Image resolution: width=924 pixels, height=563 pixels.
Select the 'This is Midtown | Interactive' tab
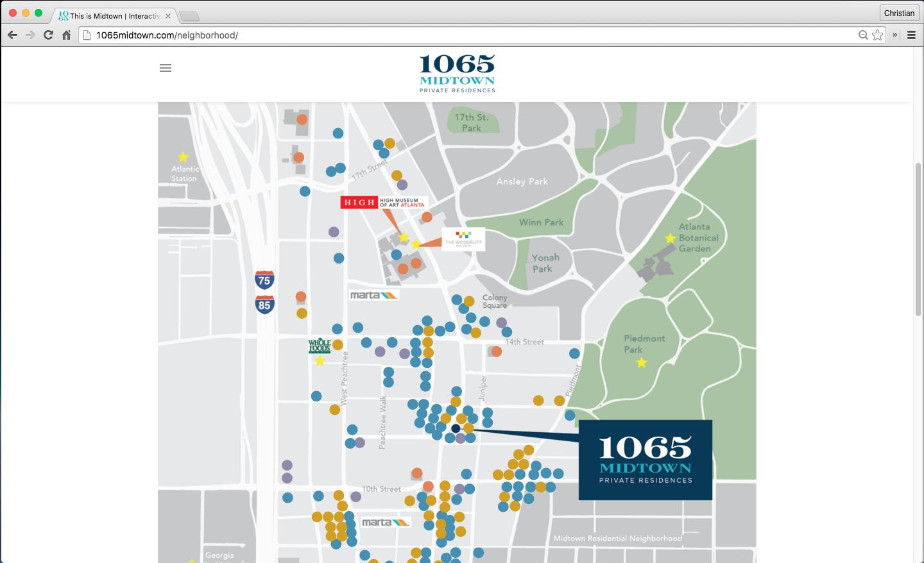114,16
